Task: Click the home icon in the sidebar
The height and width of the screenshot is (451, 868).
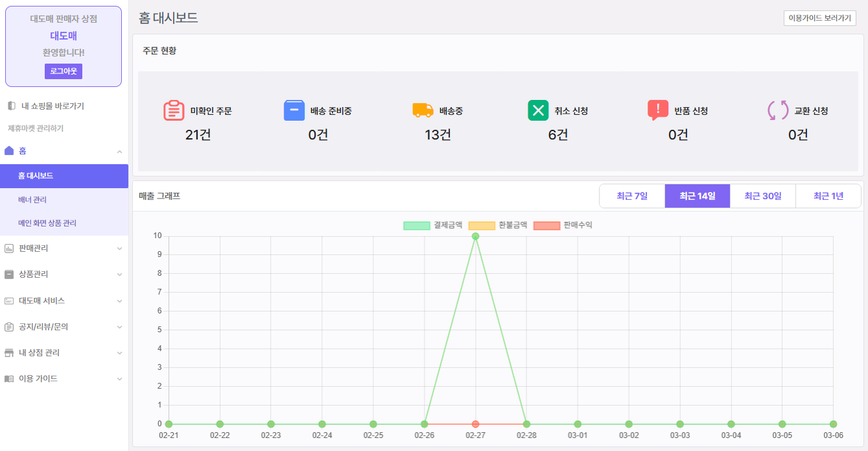Action: tap(9, 151)
